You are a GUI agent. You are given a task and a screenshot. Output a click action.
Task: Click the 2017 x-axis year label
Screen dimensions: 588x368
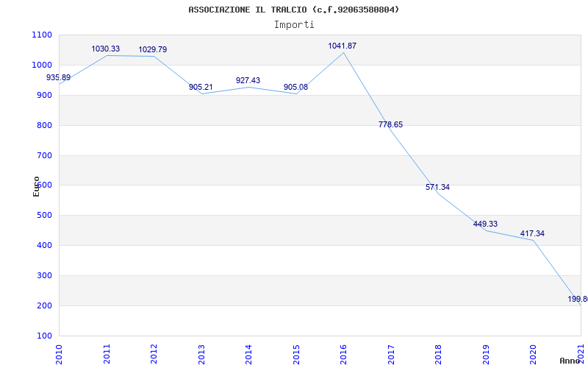(x=391, y=355)
